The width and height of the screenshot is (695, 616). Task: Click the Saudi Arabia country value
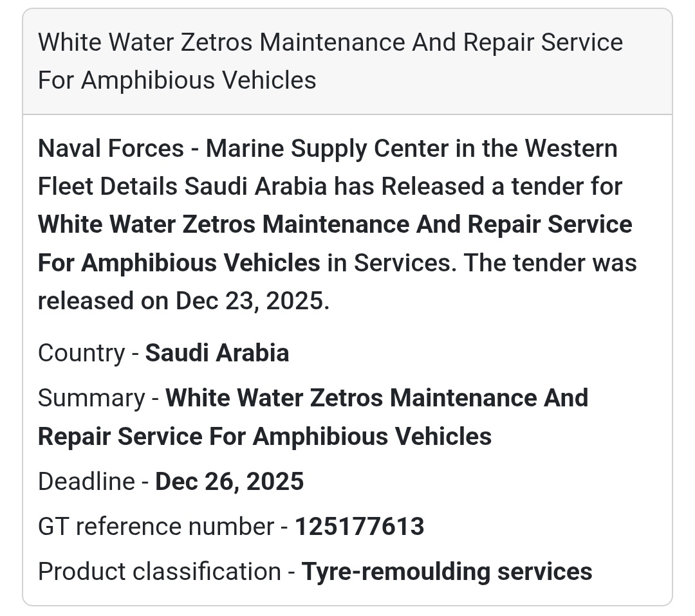point(217,353)
